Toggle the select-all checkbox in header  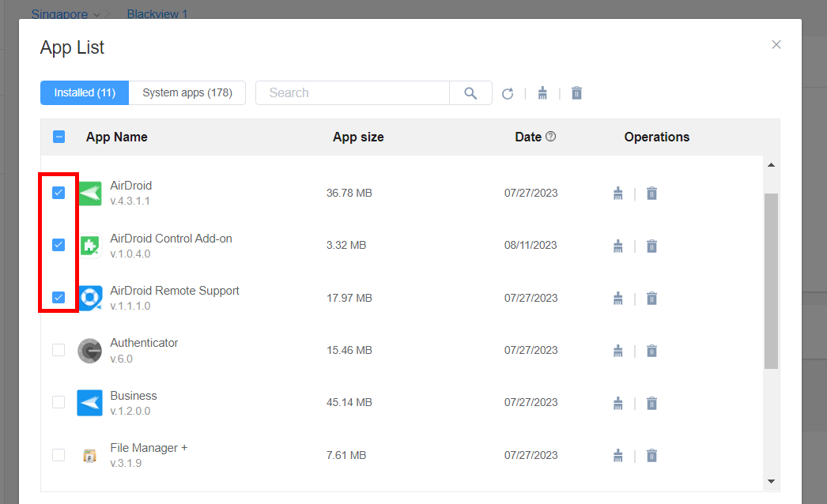point(59,137)
